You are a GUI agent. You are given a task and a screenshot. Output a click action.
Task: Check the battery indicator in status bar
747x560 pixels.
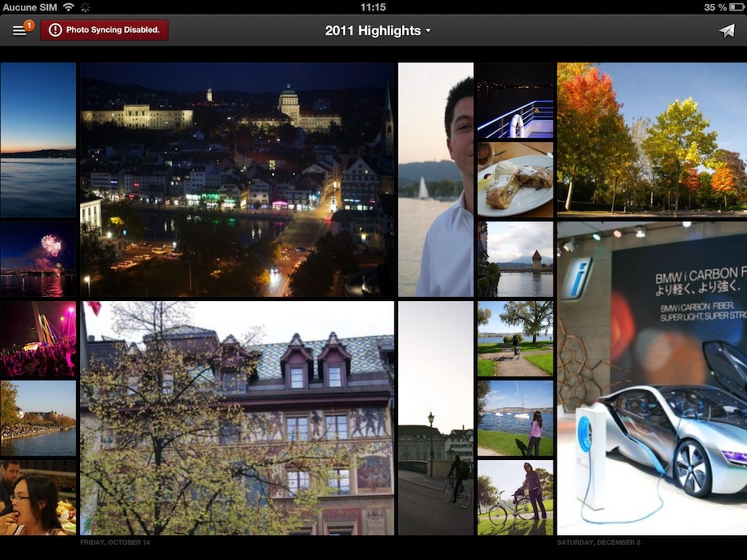pos(737,7)
